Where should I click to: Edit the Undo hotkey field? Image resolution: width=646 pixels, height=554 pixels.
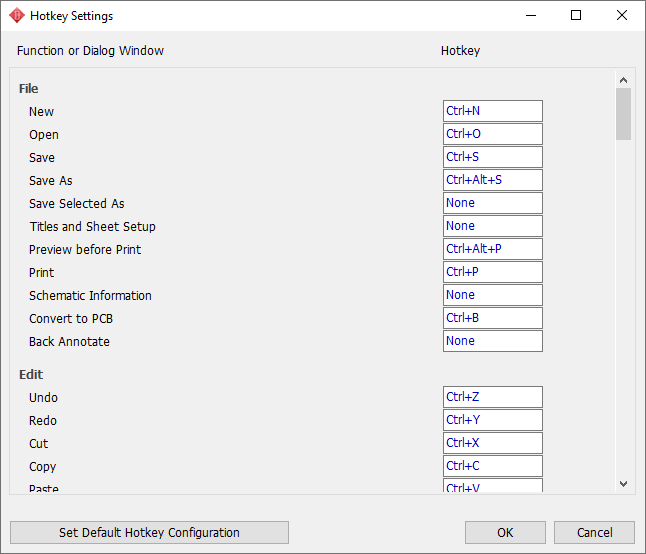point(493,397)
